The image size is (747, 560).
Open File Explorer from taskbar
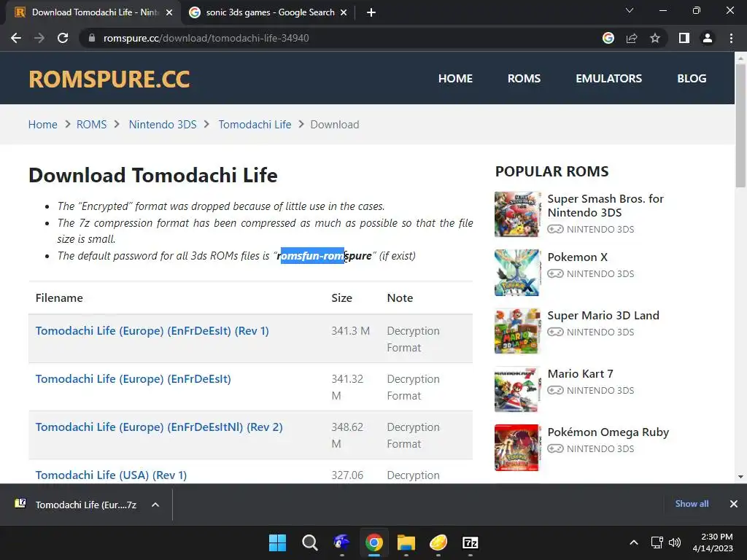[x=406, y=542]
